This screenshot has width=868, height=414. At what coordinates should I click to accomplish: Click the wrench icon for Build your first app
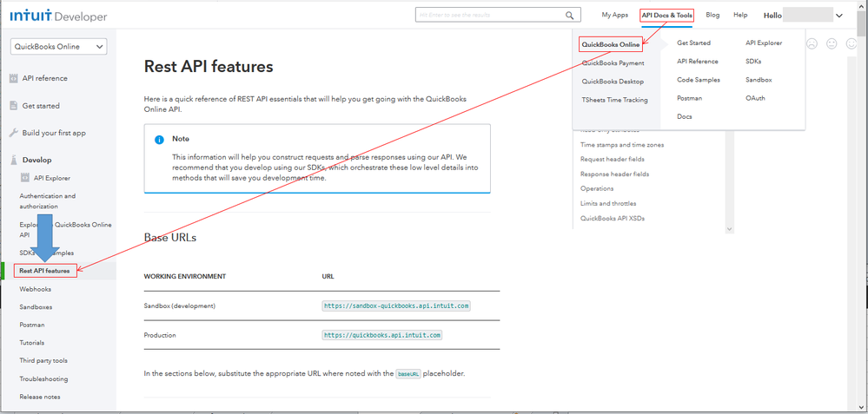[13, 133]
